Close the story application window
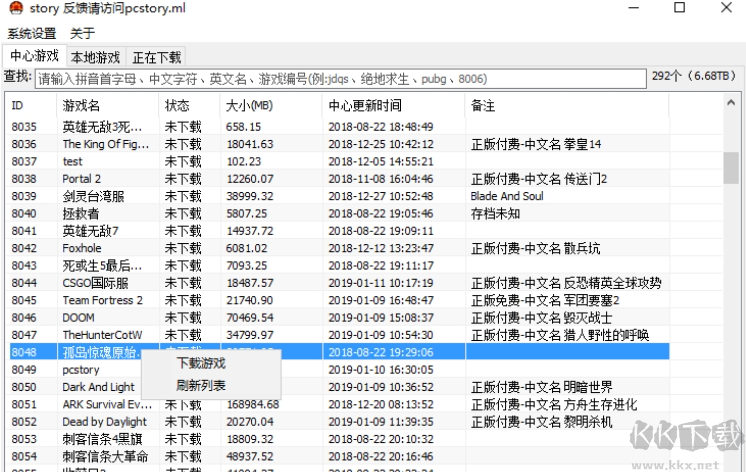Viewport: 746px width, 472px height. (x=722, y=10)
